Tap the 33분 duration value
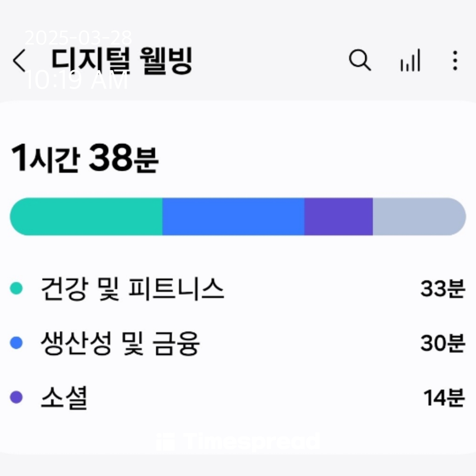The height and width of the screenshot is (476, 476). 443,288
